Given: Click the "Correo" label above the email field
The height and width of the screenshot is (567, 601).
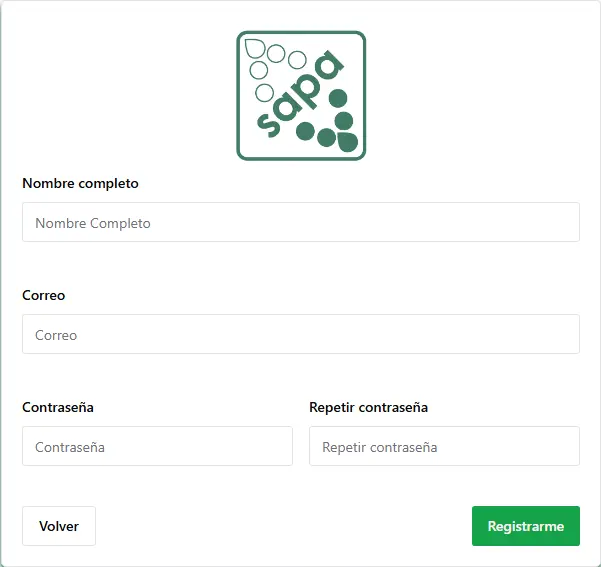Looking at the screenshot, I should [x=43, y=295].
